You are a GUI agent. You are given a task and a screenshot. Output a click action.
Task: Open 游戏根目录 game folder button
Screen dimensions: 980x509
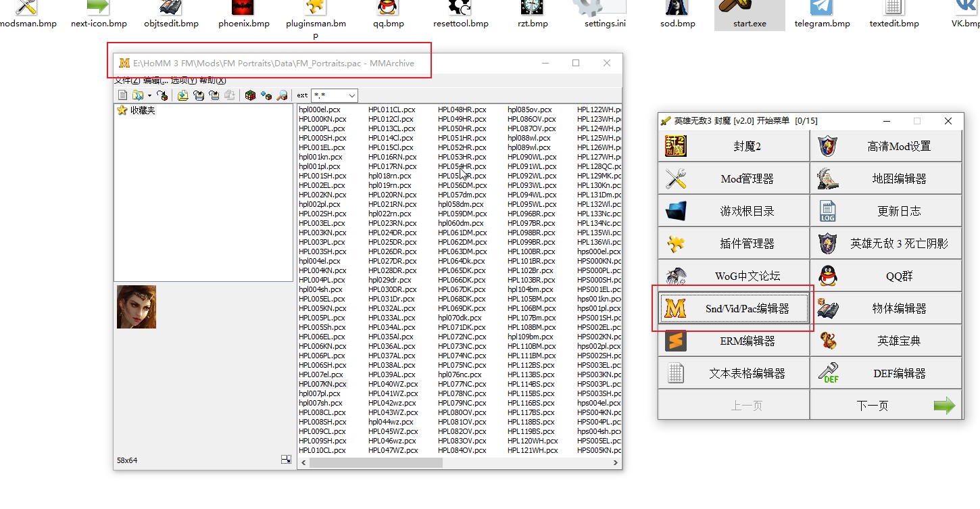733,211
